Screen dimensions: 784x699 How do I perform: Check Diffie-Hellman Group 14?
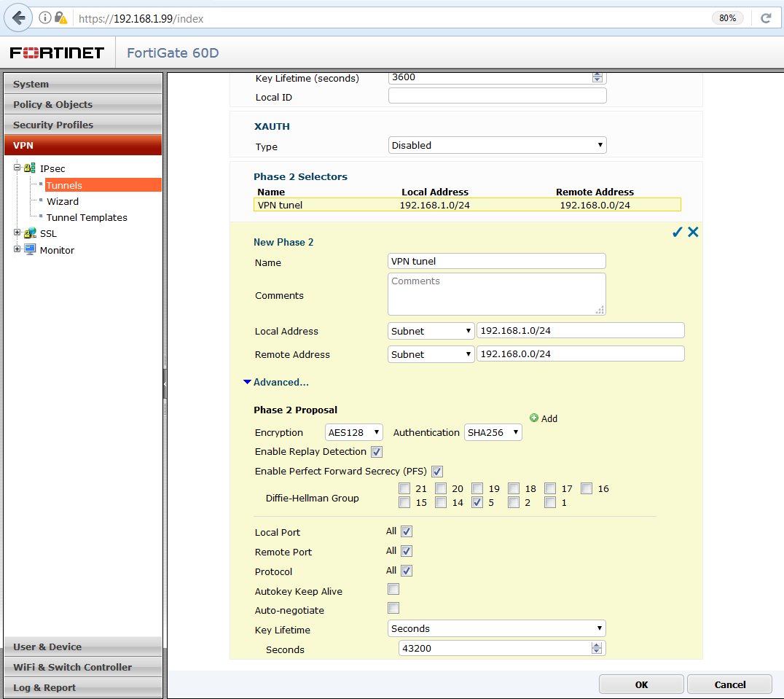441,502
